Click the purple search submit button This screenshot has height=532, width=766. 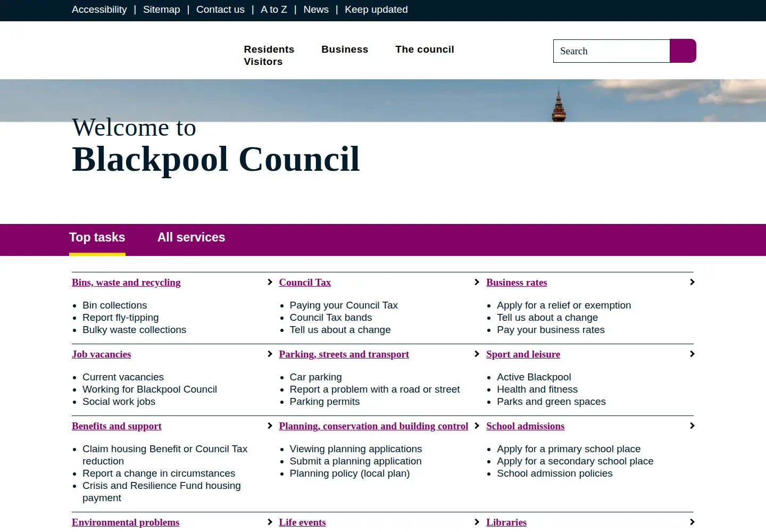tap(683, 51)
